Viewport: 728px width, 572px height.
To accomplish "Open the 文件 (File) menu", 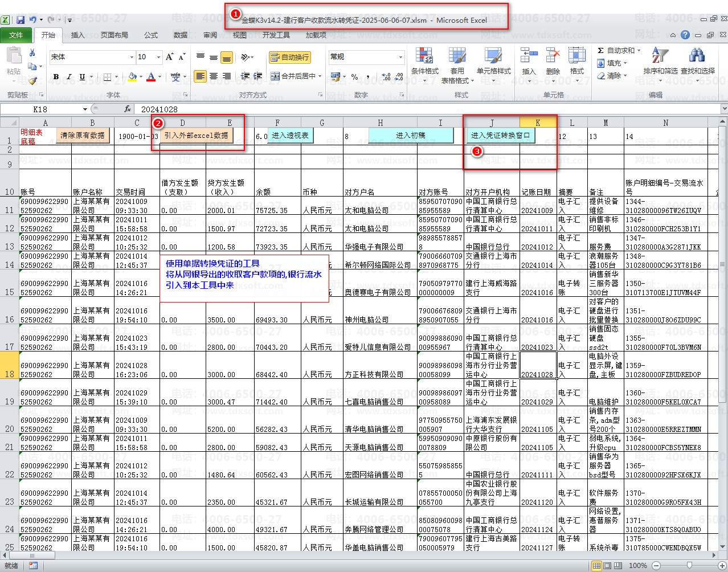I will click(x=16, y=35).
